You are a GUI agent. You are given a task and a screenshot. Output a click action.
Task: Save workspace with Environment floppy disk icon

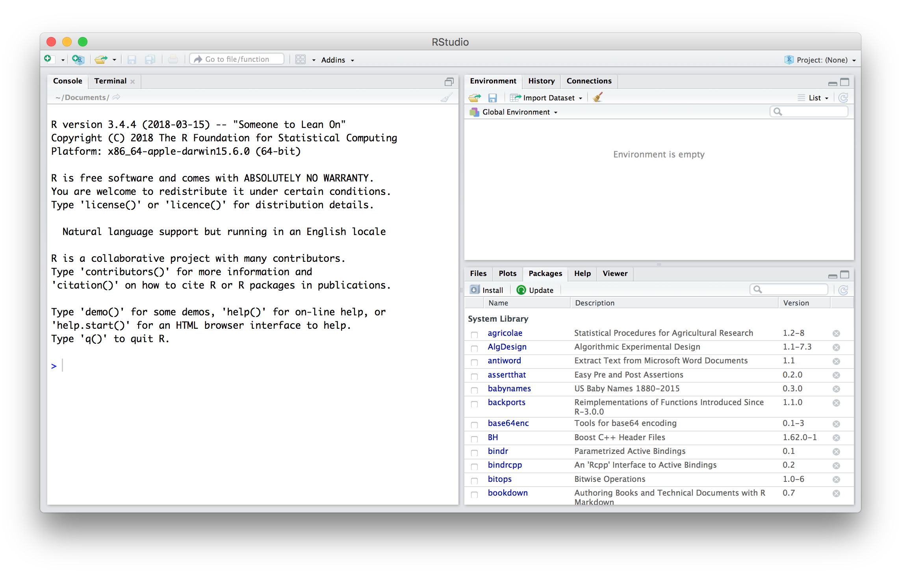[x=492, y=98]
